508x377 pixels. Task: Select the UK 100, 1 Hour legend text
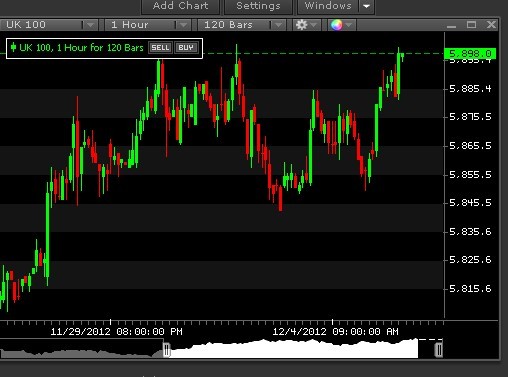click(81, 48)
